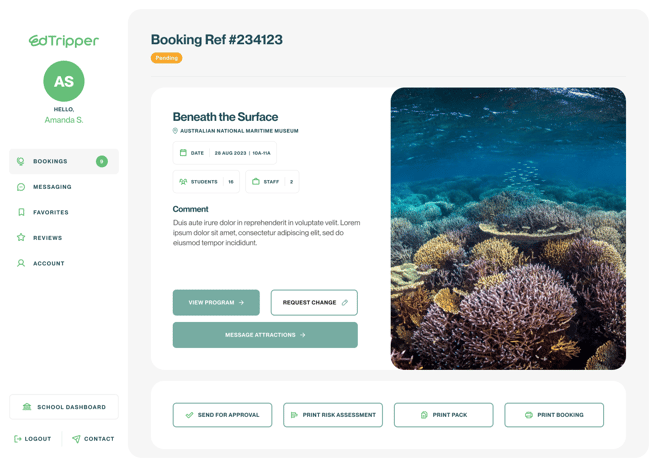Click the Print Risk Assessment document icon
Screen dimensions: 658x467
[294, 415]
